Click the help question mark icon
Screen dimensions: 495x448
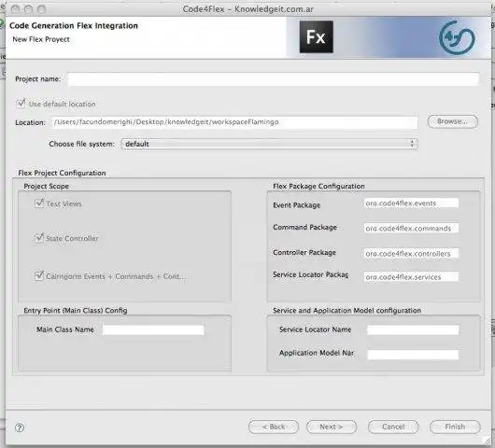click(20, 427)
